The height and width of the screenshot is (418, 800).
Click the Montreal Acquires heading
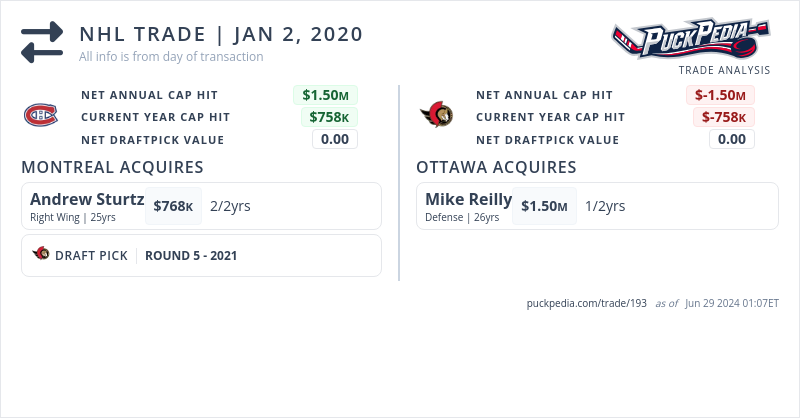pos(113,167)
